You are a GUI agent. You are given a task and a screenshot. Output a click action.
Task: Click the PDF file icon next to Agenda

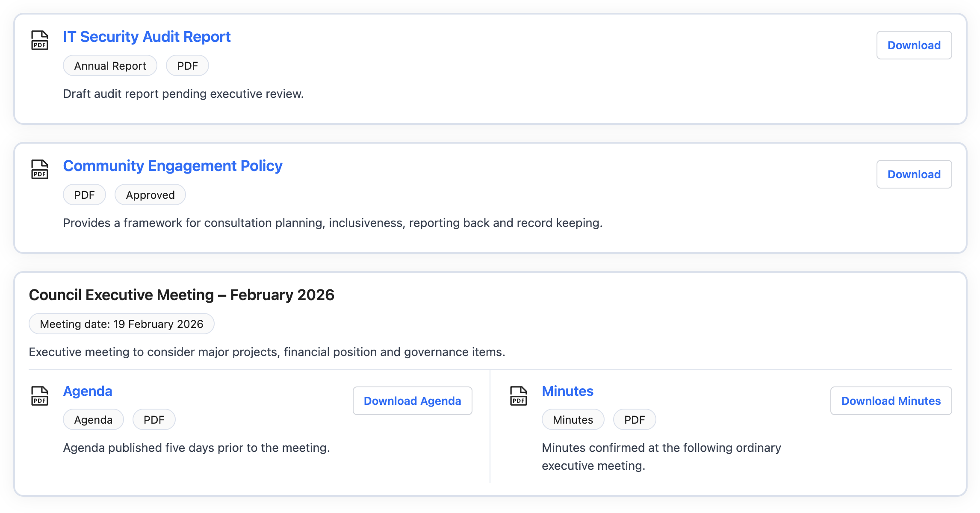coord(40,396)
